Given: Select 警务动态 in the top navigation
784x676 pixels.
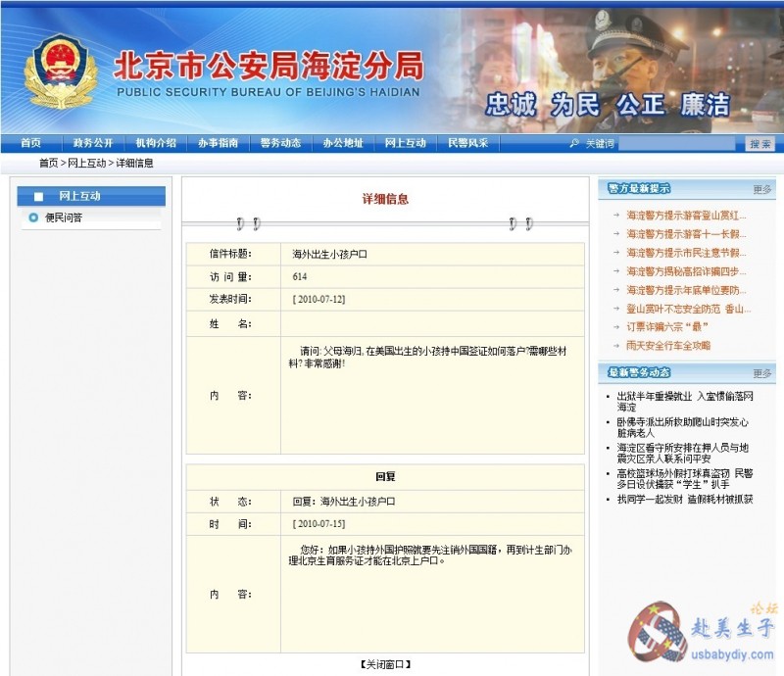Looking at the screenshot, I should (x=280, y=143).
